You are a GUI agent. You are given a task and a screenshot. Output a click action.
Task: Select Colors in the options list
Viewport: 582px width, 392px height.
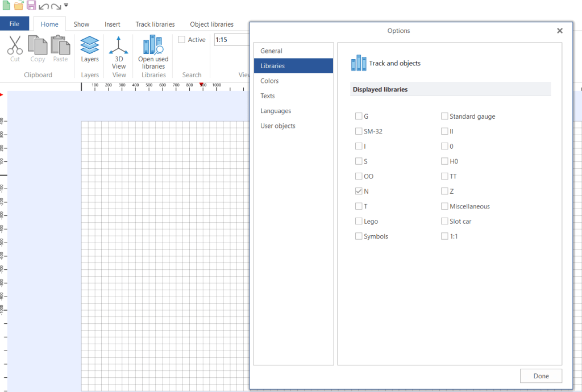[269, 81]
